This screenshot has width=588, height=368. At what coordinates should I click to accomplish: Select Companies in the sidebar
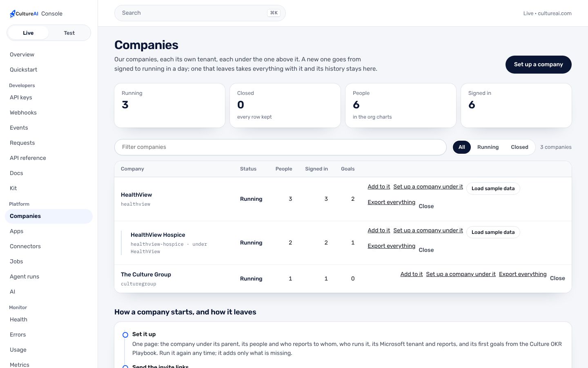click(49, 216)
